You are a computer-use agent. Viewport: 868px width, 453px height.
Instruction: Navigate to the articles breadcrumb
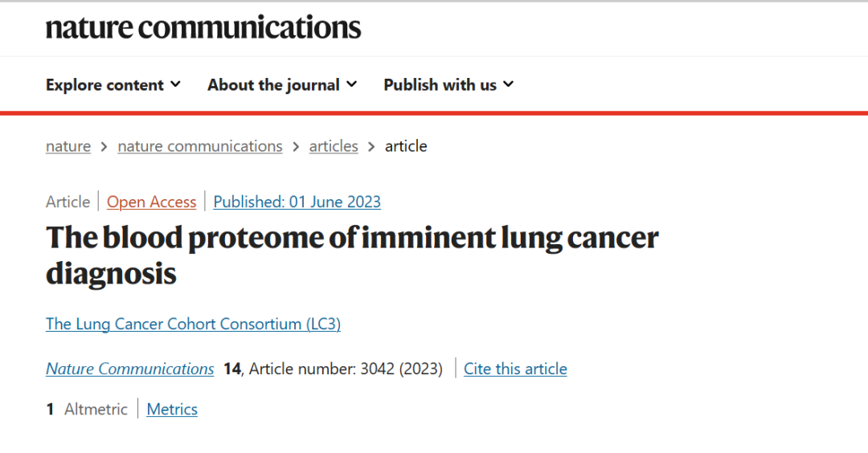pos(334,146)
